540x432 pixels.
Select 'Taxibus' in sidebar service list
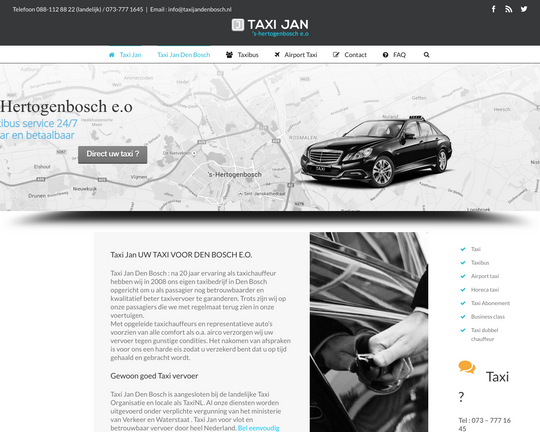click(x=480, y=263)
